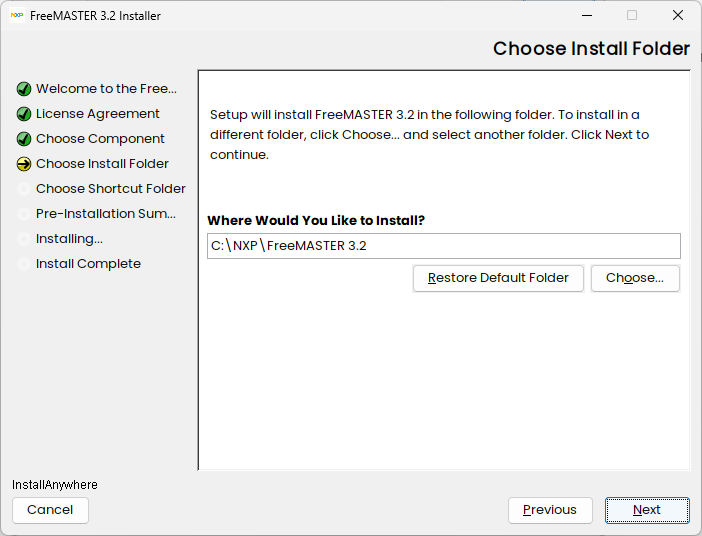
Task: Click the 'Choose Install Folder' page heading
Action: pyautogui.click(x=591, y=48)
